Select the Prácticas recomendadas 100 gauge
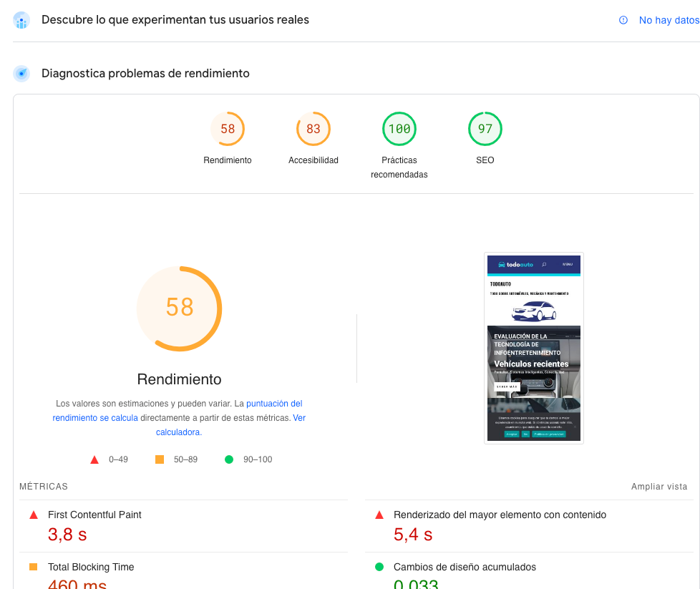 coord(399,129)
